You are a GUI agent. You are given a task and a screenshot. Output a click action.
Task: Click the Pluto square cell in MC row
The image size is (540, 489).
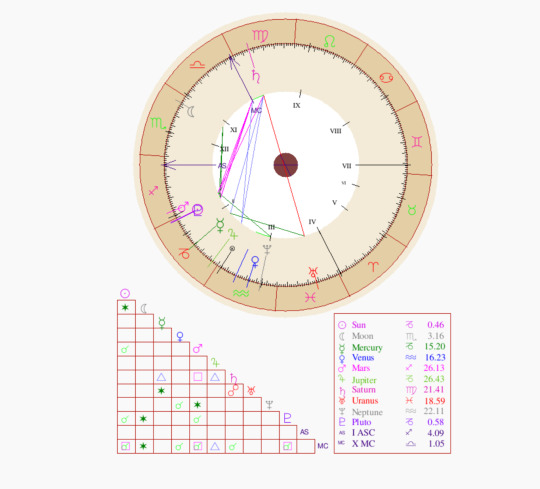click(288, 446)
